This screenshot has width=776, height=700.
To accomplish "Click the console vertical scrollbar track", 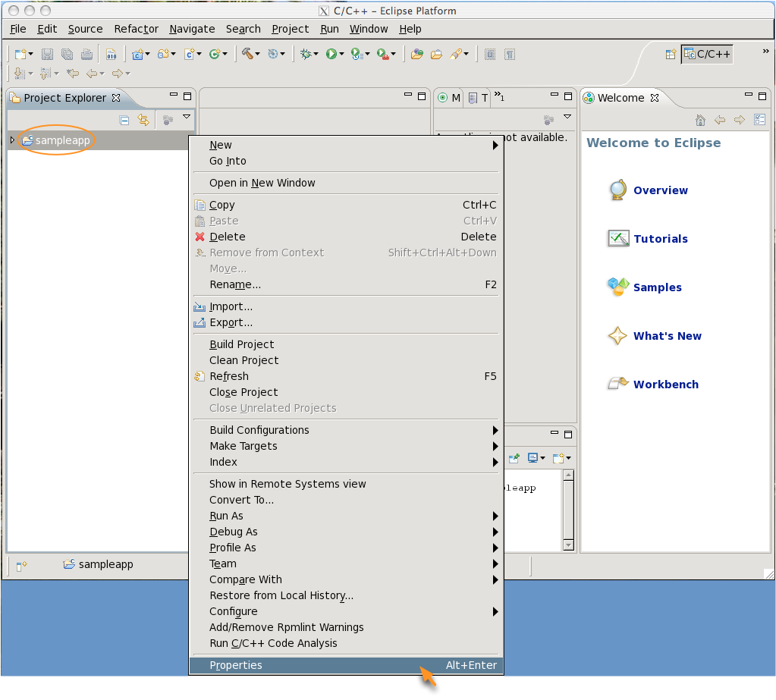I will [x=569, y=510].
